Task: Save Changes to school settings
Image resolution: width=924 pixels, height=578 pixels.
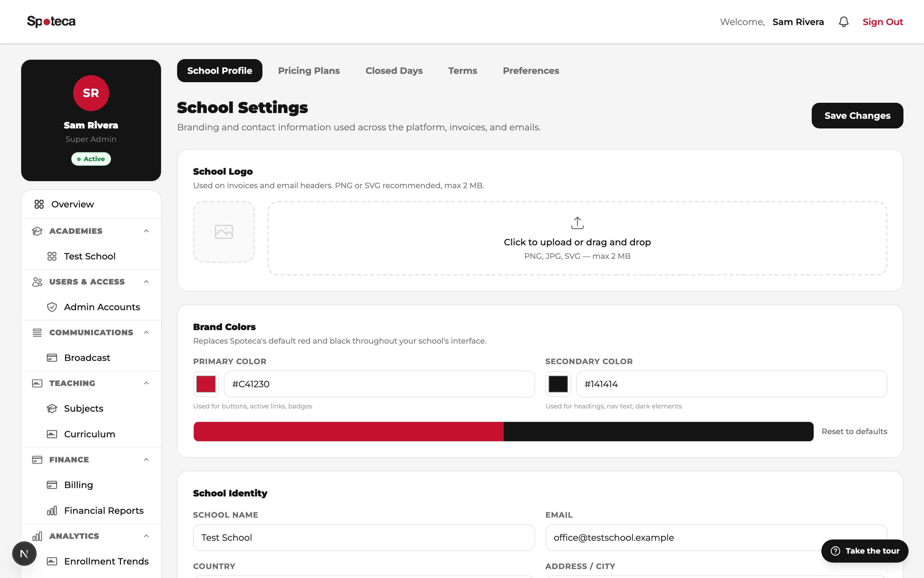Action: (857, 116)
